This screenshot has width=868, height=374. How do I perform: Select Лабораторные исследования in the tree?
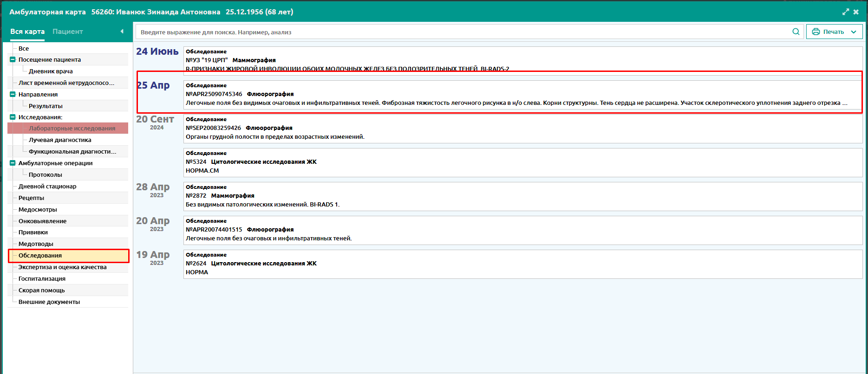pos(72,129)
